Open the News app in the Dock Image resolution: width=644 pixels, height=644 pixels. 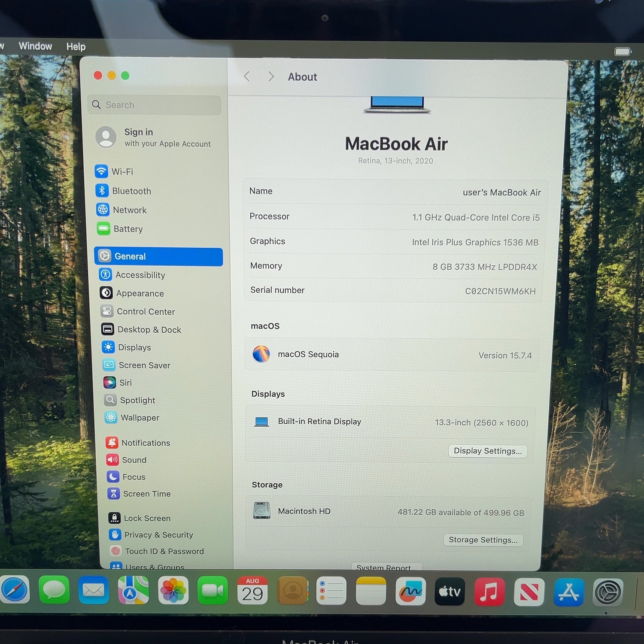(x=529, y=592)
